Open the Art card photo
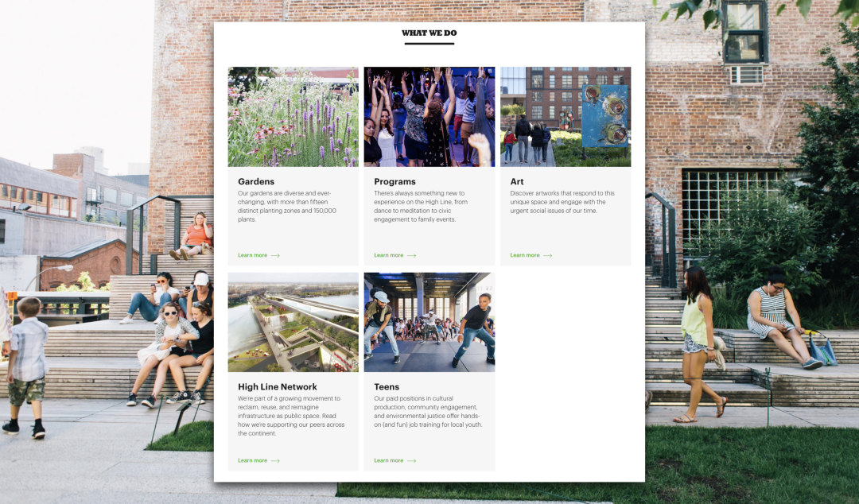859x504 pixels. [566, 117]
